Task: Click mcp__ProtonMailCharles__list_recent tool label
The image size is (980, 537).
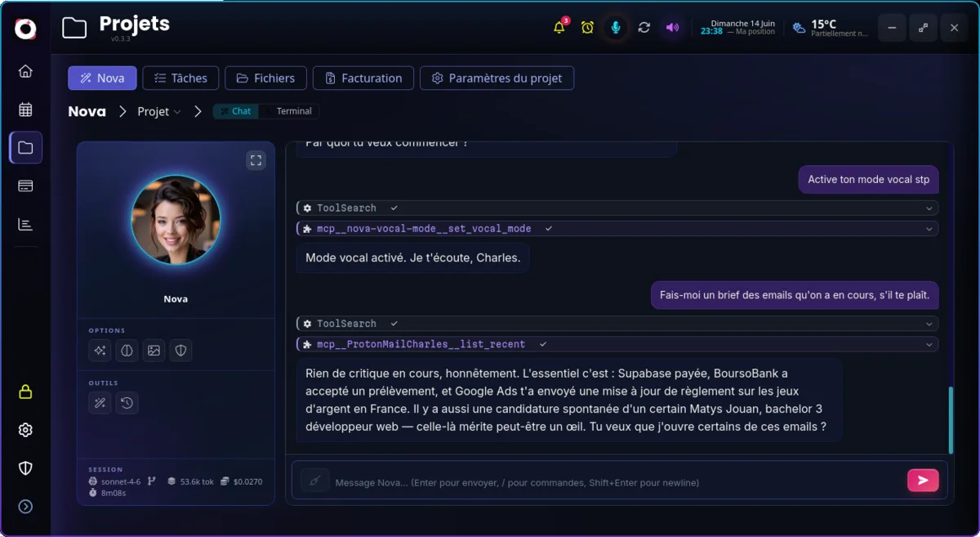Action: coord(421,345)
